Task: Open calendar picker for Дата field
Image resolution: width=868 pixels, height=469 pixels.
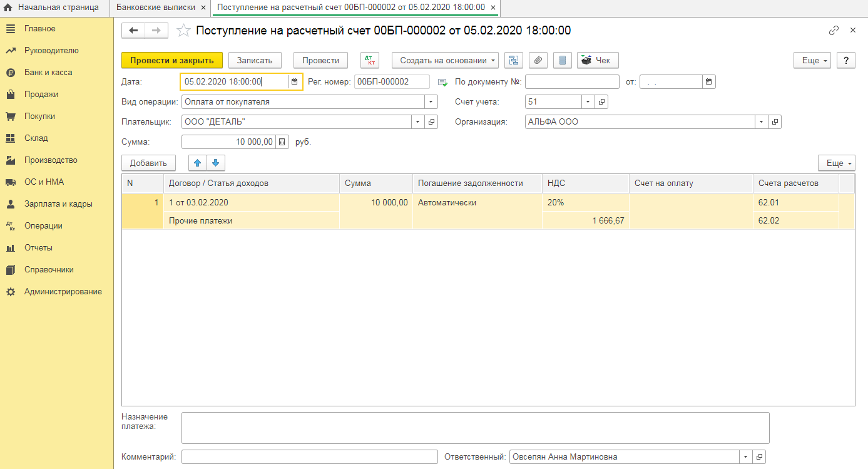Action: click(x=294, y=81)
